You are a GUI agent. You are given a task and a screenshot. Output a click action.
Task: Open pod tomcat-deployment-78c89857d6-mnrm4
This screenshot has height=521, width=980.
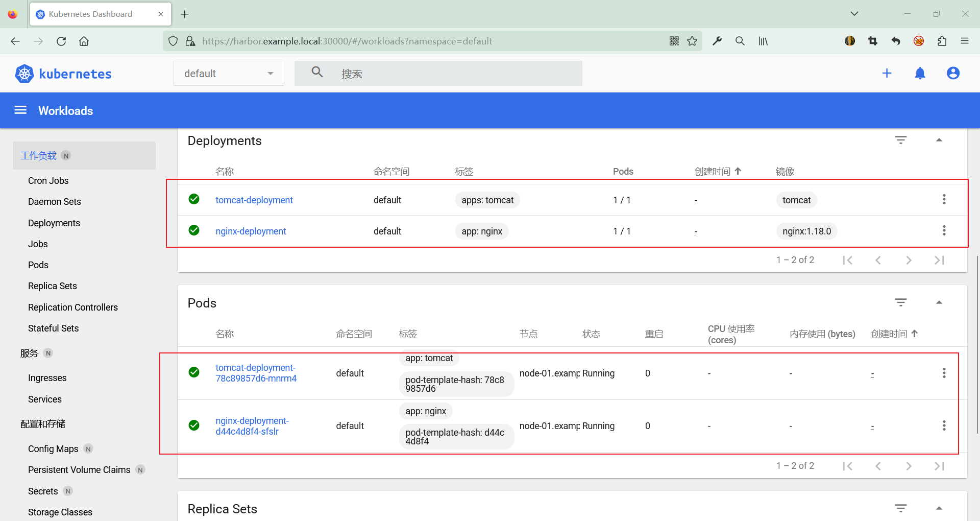(256, 373)
